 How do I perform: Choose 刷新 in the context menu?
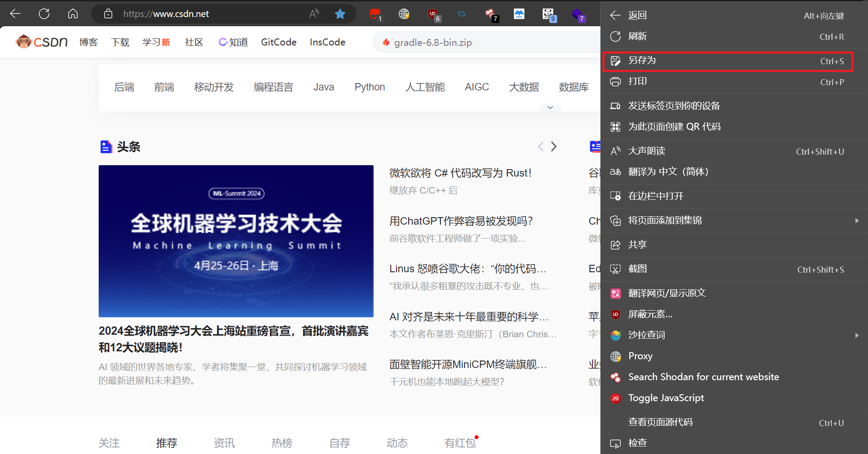coord(734,36)
